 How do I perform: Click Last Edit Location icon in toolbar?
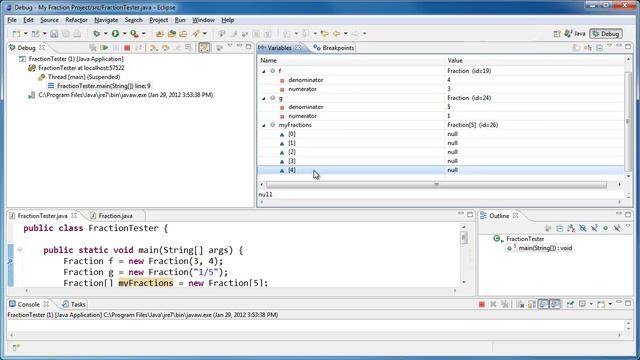coord(324,33)
